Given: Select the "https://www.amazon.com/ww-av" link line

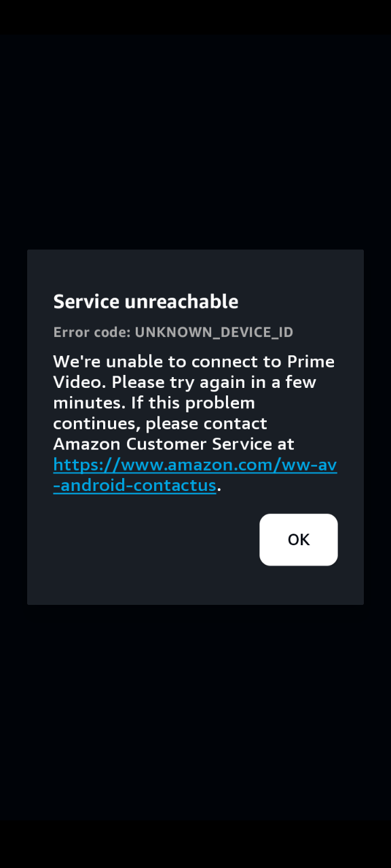Looking at the screenshot, I should coord(195,465).
